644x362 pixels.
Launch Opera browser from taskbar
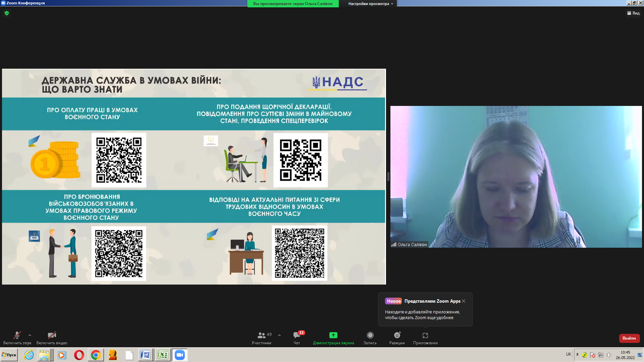(79, 355)
